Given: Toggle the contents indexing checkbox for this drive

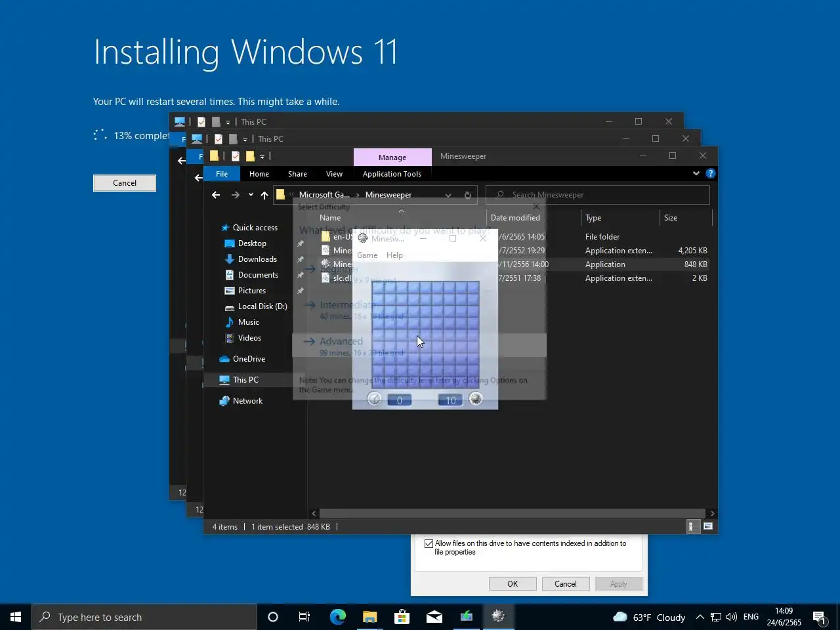Looking at the screenshot, I should [x=429, y=543].
